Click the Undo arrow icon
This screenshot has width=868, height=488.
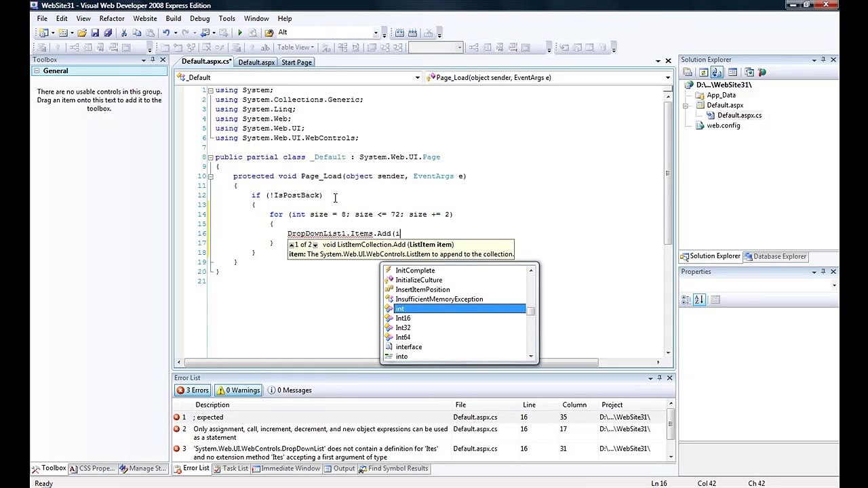166,33
